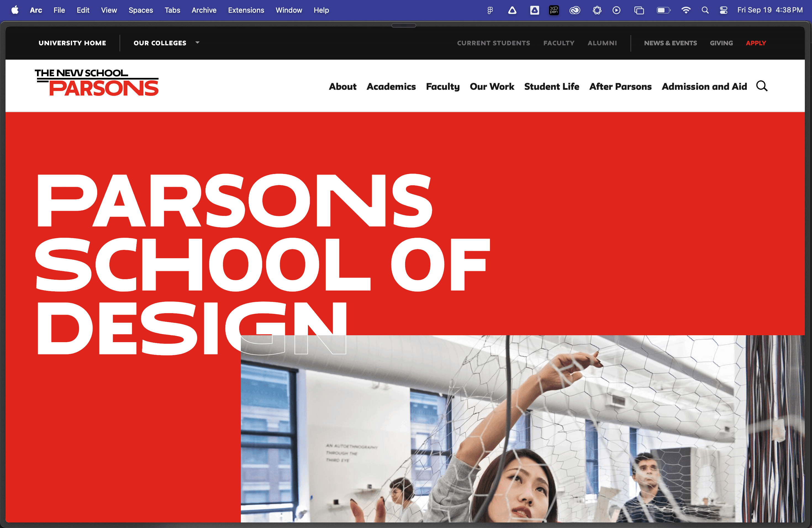Open the Current Students link
The width and height of the screenshot is (812, 528).
[x=493, y=43]
